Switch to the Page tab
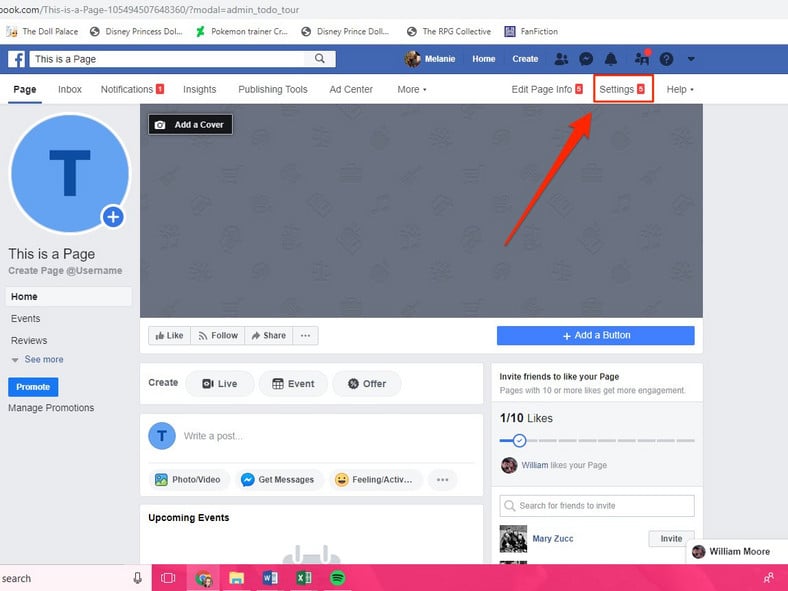788x591 pixels. (25, 89)
